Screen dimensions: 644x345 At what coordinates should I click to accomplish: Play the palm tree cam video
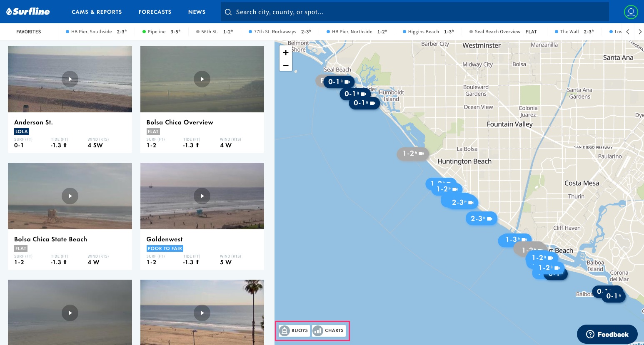tap(202, 313)
